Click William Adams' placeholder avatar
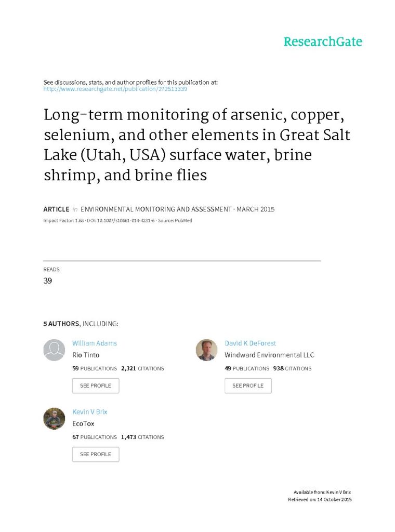The width and height of the screenshot is (395, 532). click(x=54, y=350)
